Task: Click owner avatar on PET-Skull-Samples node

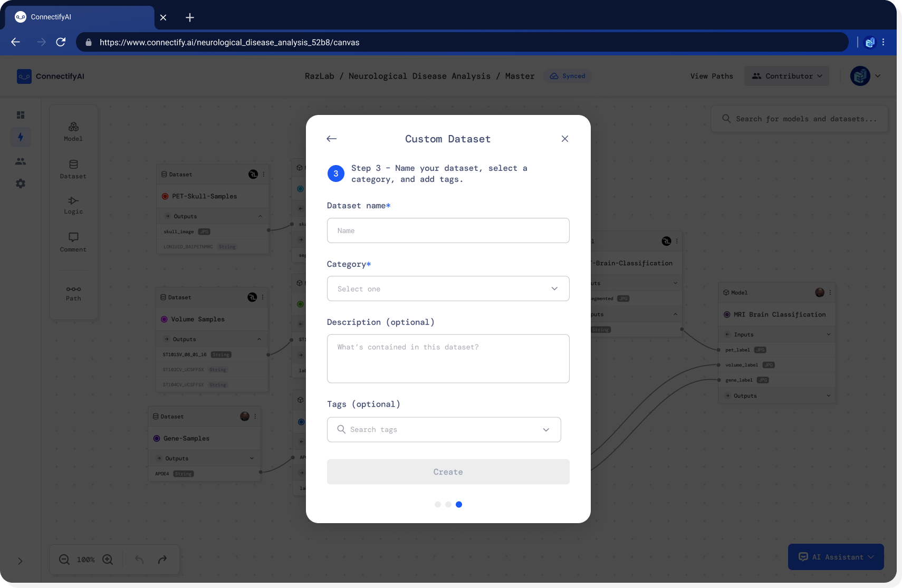Action: pos(253,175)
